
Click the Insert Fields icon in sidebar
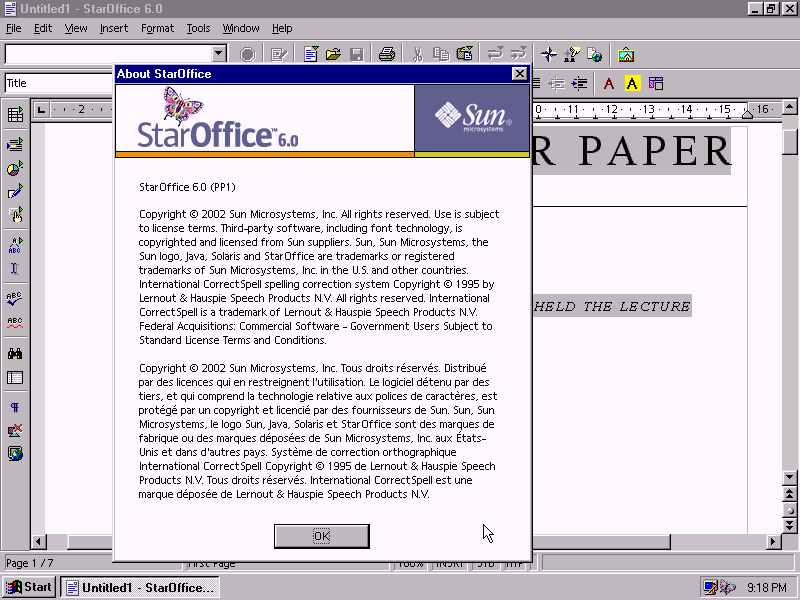[15, 145]
